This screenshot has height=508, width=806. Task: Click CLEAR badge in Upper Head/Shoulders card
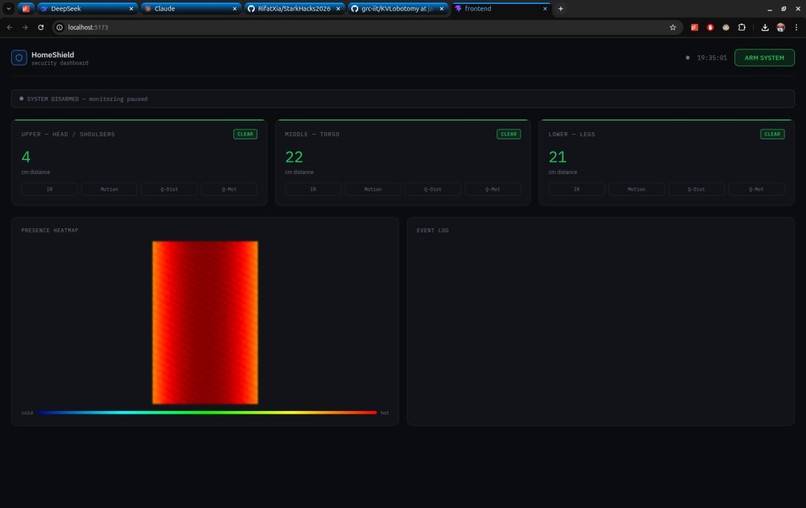click(x=245, y=134)
